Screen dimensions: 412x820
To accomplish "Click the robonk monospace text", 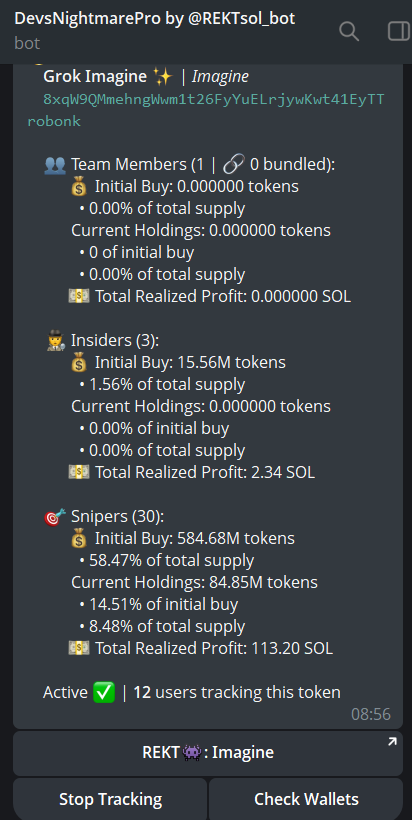I will click(54, 121).
